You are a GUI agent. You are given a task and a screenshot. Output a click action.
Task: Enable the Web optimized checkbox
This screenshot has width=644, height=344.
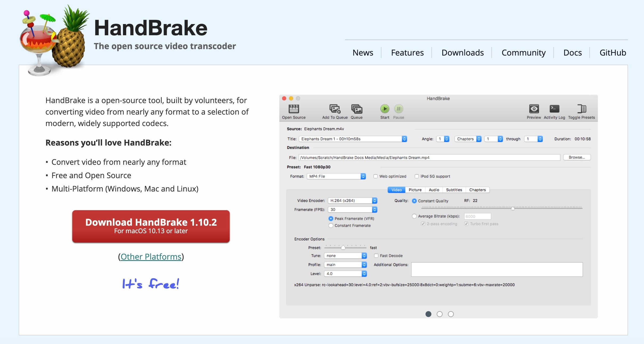click(x=376, y=176)
